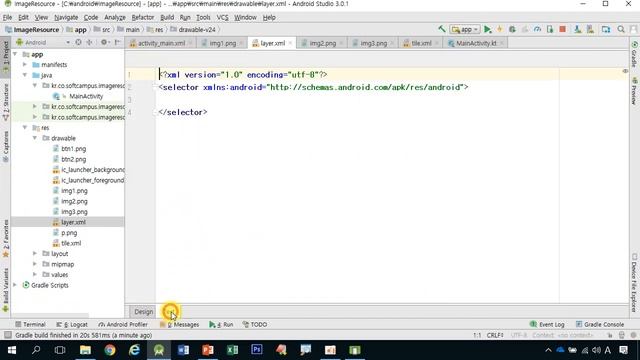Click the Hide Project panel icon
This screenshot has width=640, height=360.
click(x=118, y=42)
